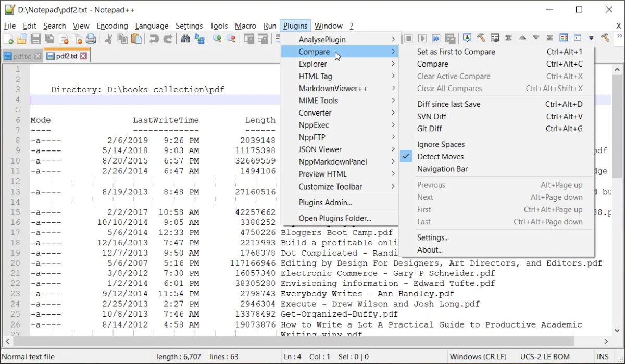Close the pdf2.txt tab
Image resolution: width=625 pixels, height=364 pixels.
[x=83, y=55]
